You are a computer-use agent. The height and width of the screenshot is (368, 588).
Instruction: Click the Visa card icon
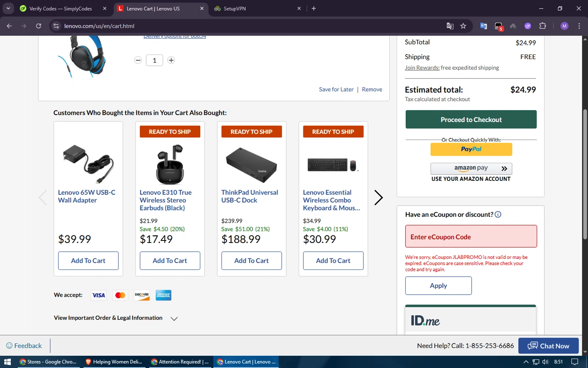(98, 295)
